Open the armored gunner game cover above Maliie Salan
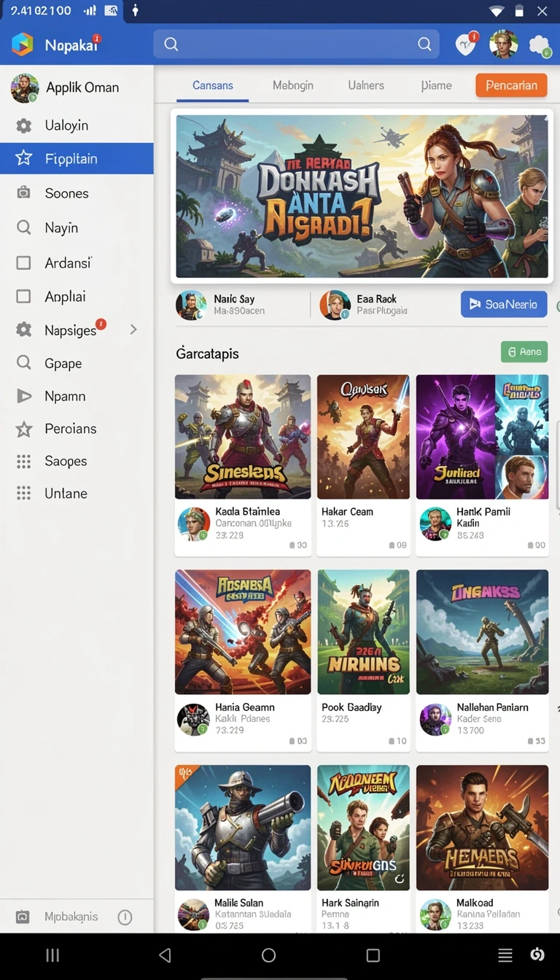This screenshot has width=560, height=980. pos(243,828)
